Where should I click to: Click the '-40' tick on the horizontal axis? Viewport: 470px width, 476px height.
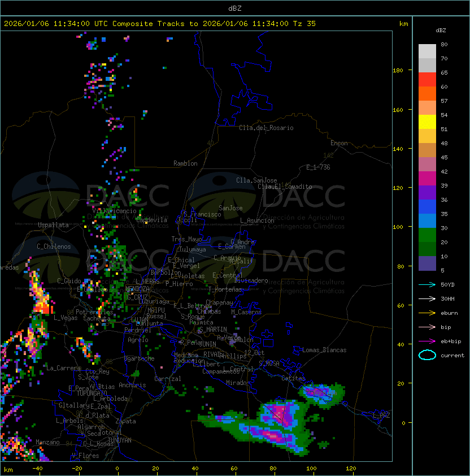tap(37, 469)
